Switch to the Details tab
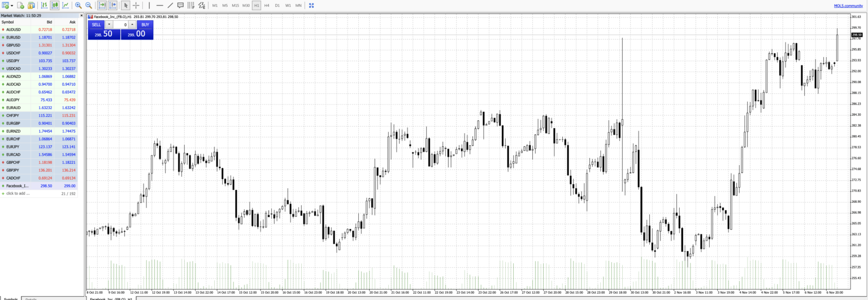Screen dimensions: 868x300 point(31,298)
